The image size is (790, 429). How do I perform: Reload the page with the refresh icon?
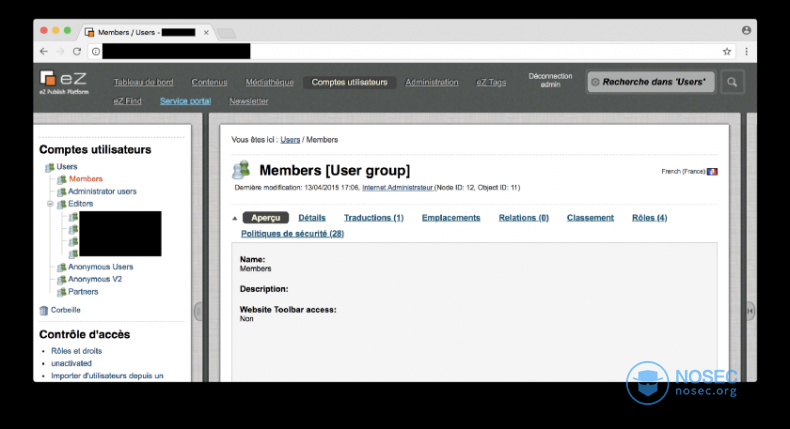pyautogui.click(x=77, y=51)
